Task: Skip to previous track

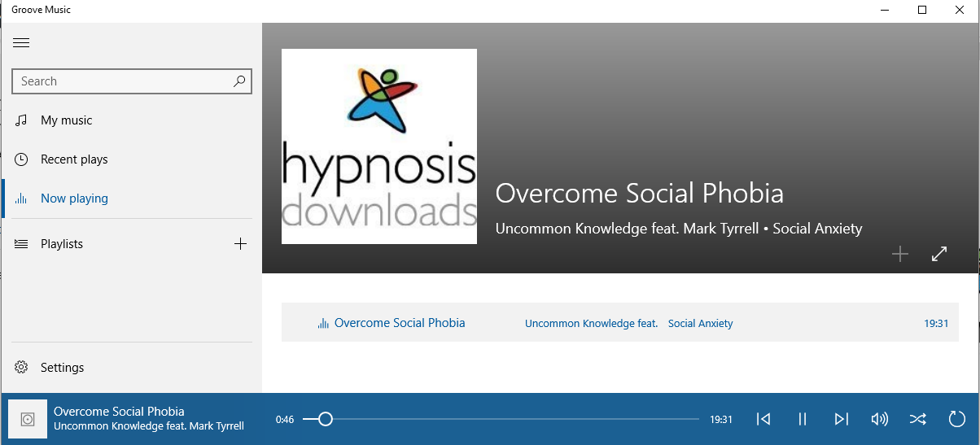Action: click(763, 419)
